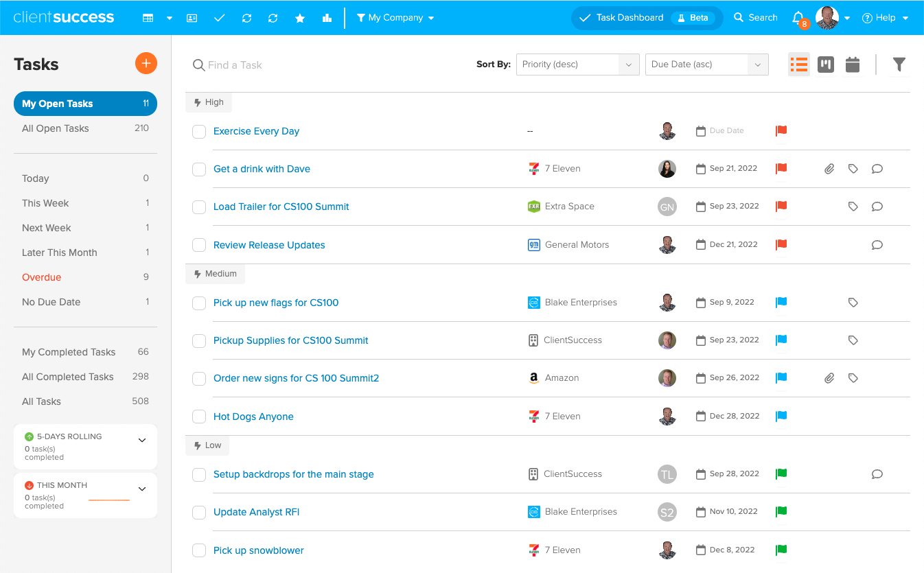Open the task filter funnel icon
The height and width of the screenshot is (573, 924).
click(x=899, y=65)
